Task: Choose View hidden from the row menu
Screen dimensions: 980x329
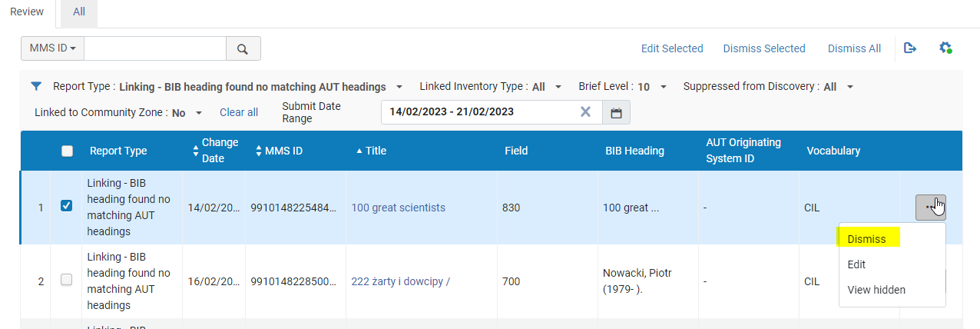Action: pos(876,290)
